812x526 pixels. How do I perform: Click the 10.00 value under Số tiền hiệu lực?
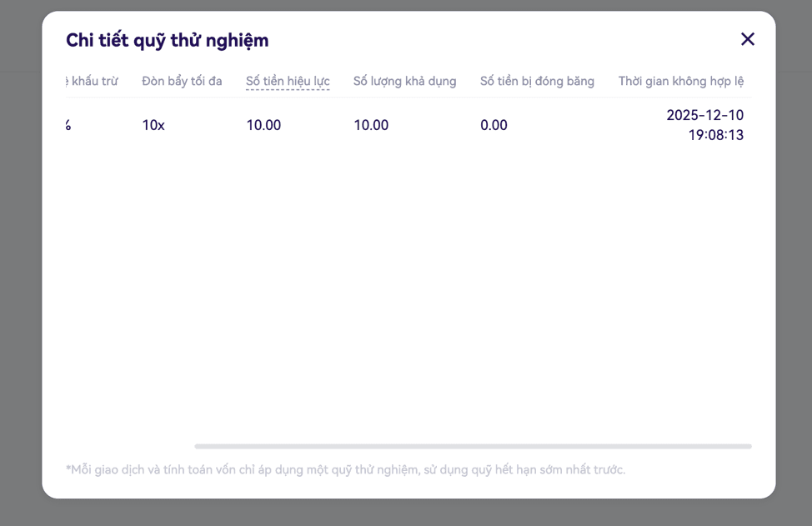(263, 126)
